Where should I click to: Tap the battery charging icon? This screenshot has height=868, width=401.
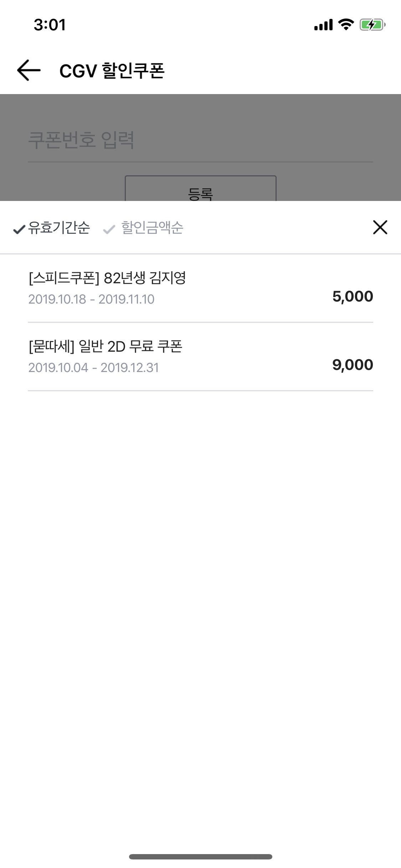(372, 25)
